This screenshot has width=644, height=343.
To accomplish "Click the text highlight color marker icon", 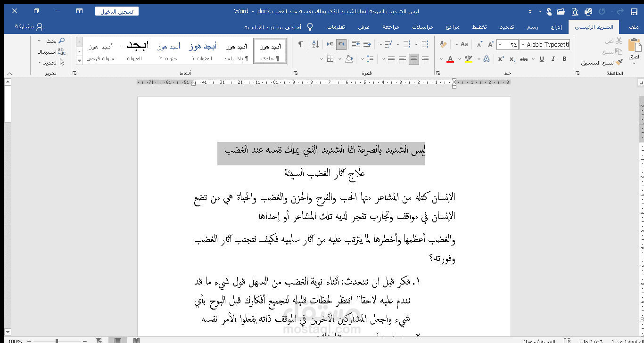I will tap(468, 59).
